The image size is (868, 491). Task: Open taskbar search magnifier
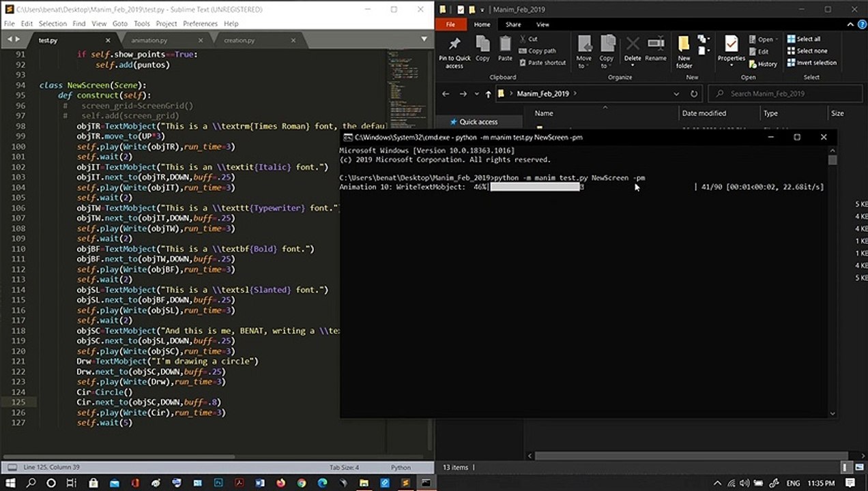31,483
